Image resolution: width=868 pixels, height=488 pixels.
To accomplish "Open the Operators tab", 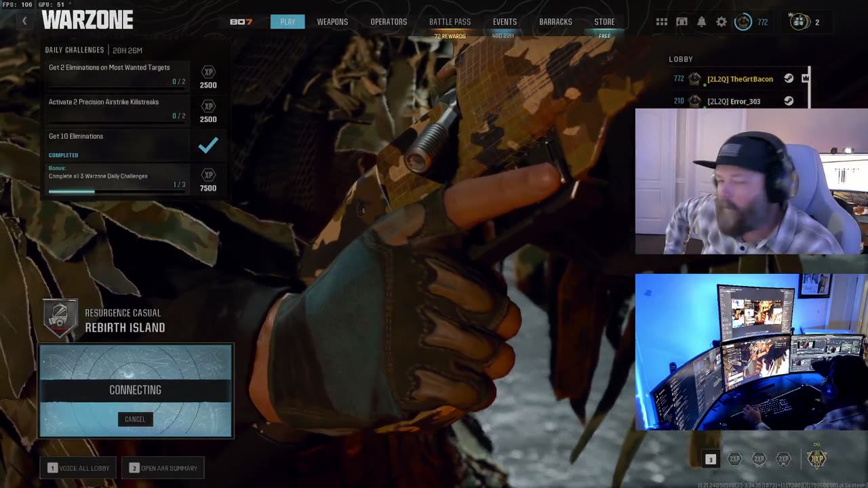I will 389,22.
